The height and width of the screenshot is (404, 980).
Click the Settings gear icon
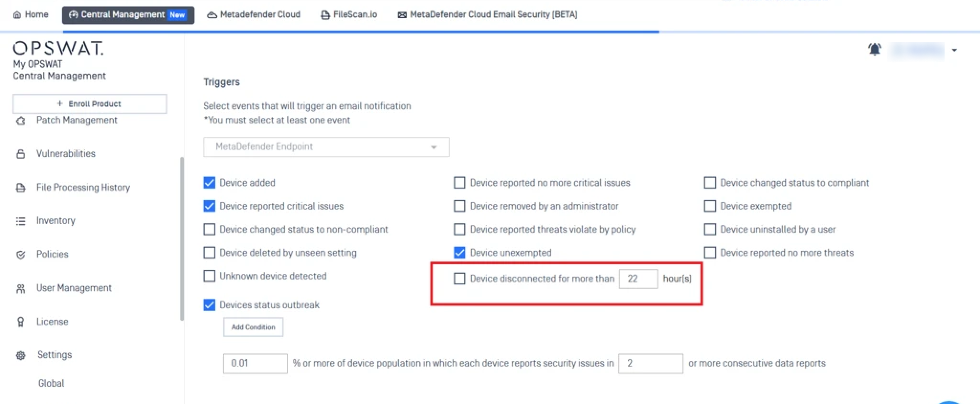(x=21, y=355)
